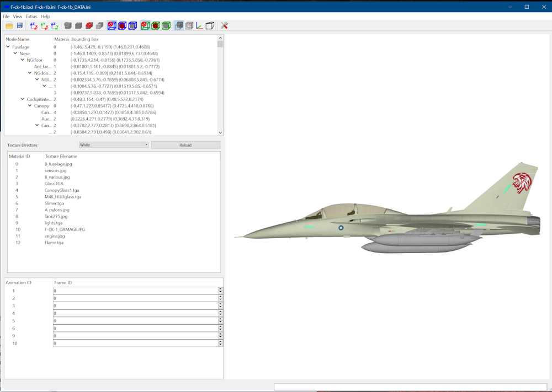Click the stacked transparent cubes icon
Viewport: 552px width, 392px height.
(179, 26)
